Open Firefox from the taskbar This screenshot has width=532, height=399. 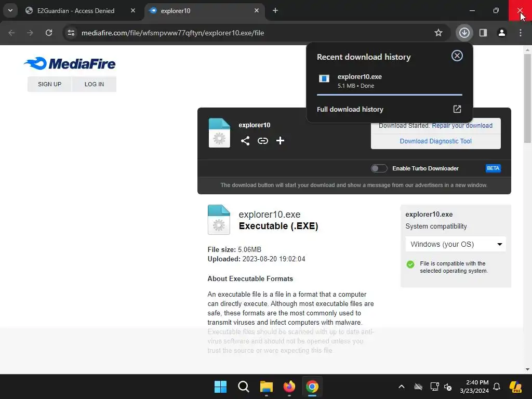tap(289, 387)
